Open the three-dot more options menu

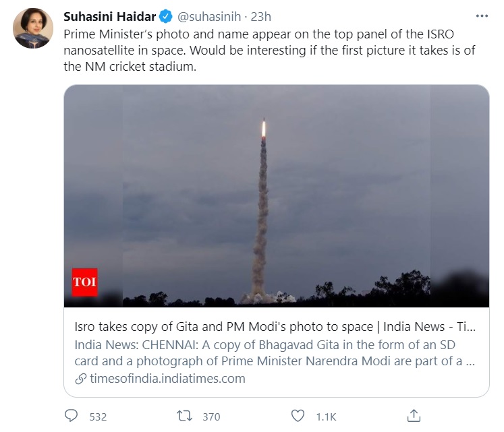click(480, 16)
